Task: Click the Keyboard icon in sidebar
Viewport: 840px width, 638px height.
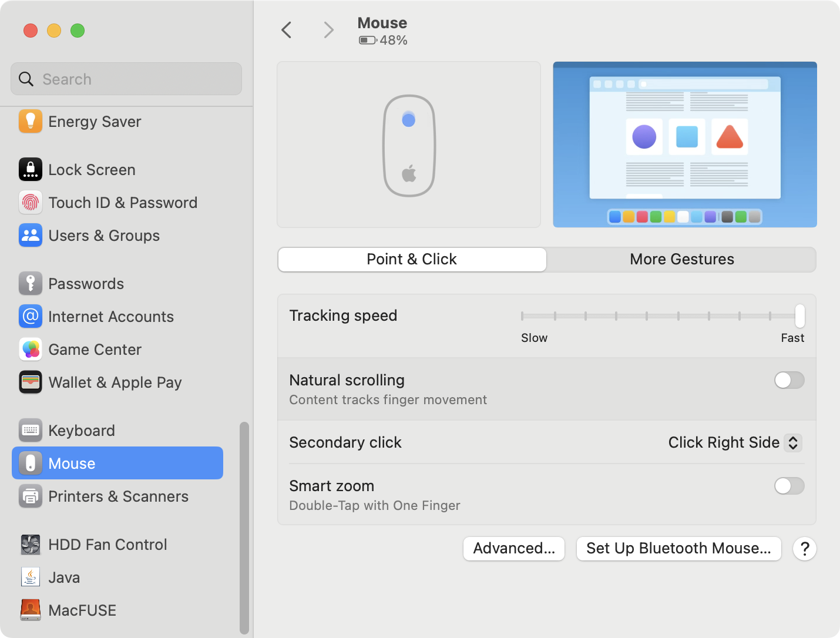Action: coord(31,431)
